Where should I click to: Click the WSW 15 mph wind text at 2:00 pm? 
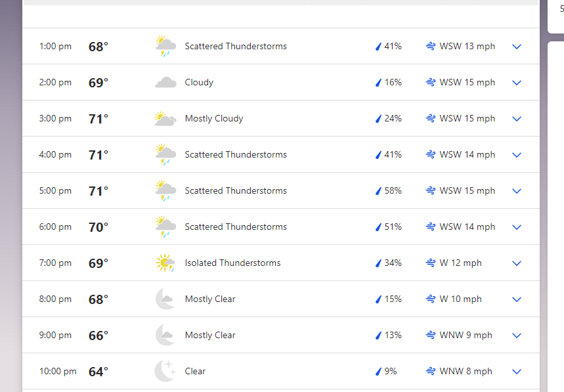(x=467, y=82)
